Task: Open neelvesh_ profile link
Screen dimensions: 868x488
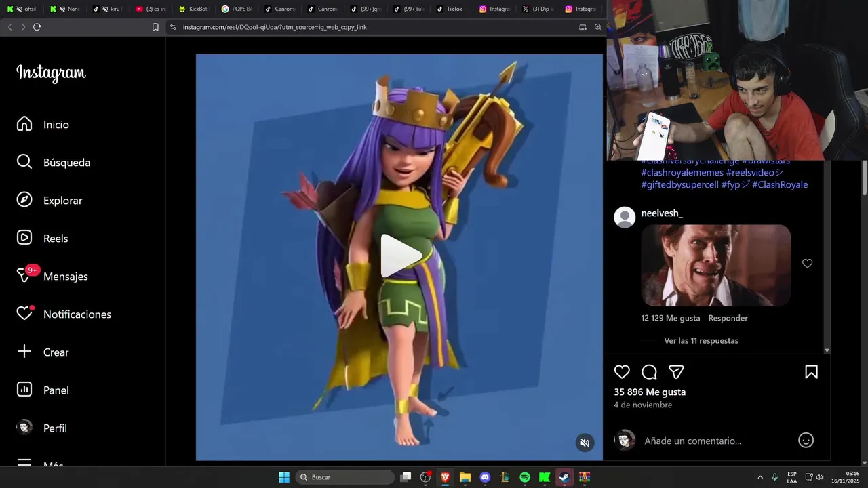Action: 662,213
